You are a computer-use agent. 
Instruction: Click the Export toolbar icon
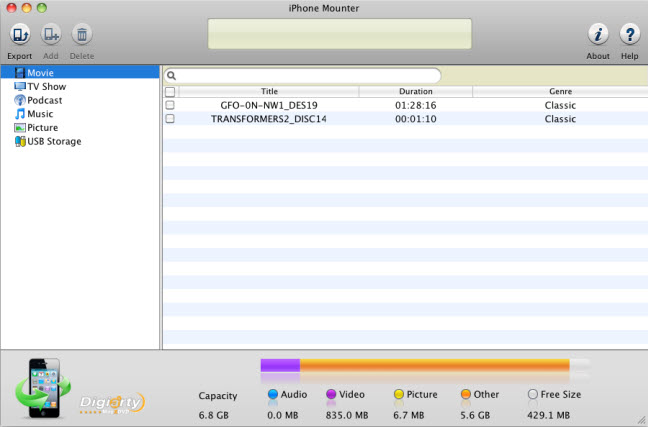pyautogui.click(x=20, y=34)
